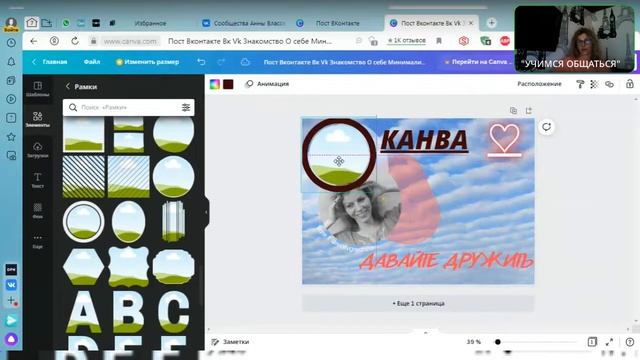Select the plain oval frame thumbnail
The image size is (640, 360).
coord(129,222)
